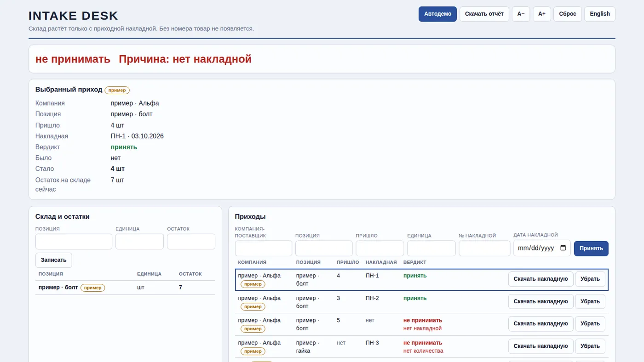Focus the Приходы Единица input field
Viewport: 644px width, 362px height.
[431, 249]
